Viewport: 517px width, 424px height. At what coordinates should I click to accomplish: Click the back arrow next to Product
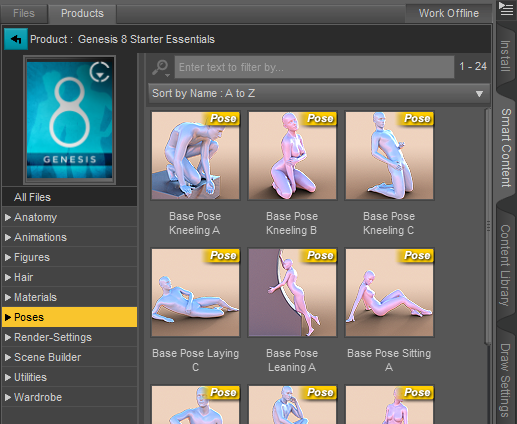coord(16,39)
